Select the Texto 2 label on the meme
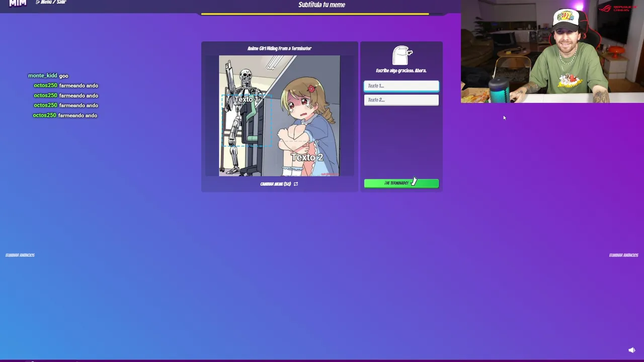 click(x=307, y=158)
